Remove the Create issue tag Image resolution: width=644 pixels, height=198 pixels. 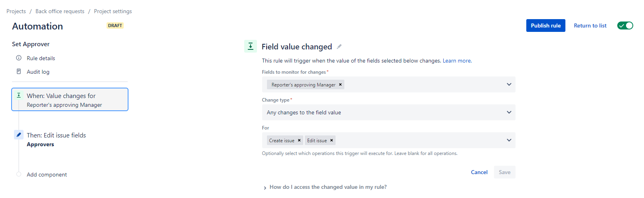pyautogui.click(x=299, y=140)
